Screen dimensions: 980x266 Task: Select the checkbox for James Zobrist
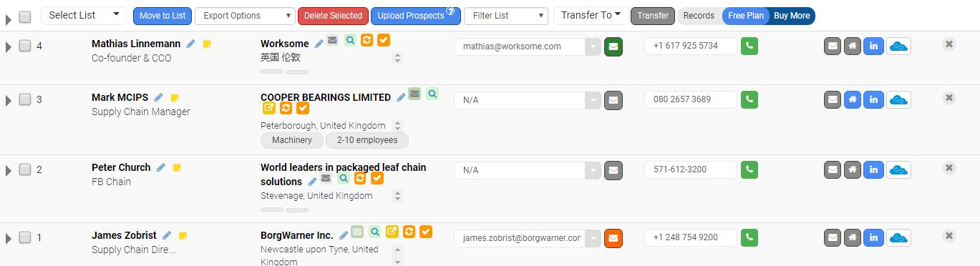[x=24, y=237]
